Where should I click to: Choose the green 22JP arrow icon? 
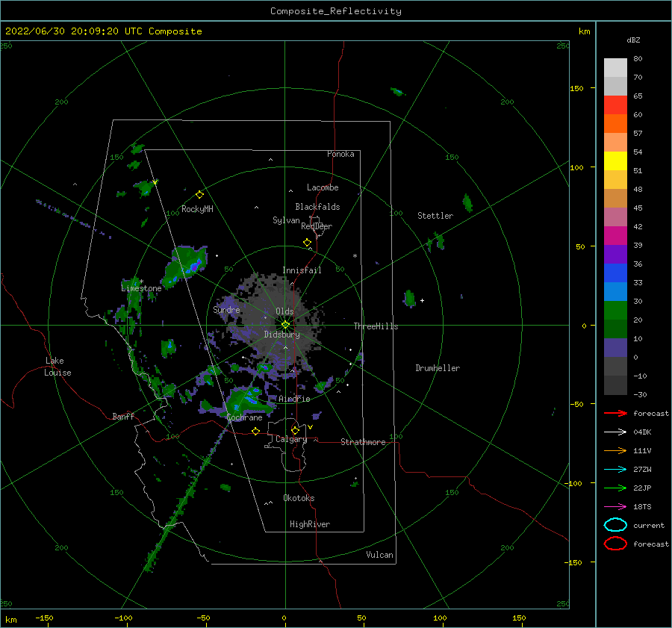click(615, 488)
